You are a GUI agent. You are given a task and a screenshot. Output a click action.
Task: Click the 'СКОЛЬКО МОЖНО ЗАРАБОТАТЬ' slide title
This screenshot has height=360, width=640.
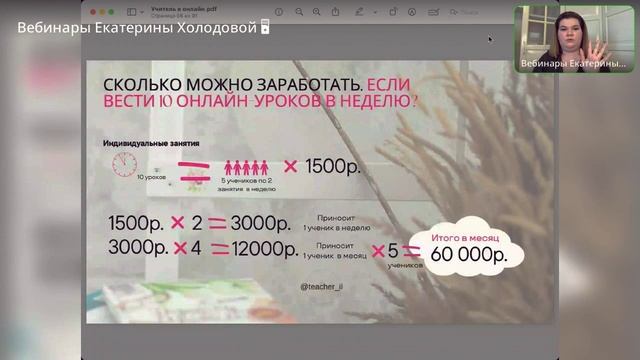click(x=232, y=85)
